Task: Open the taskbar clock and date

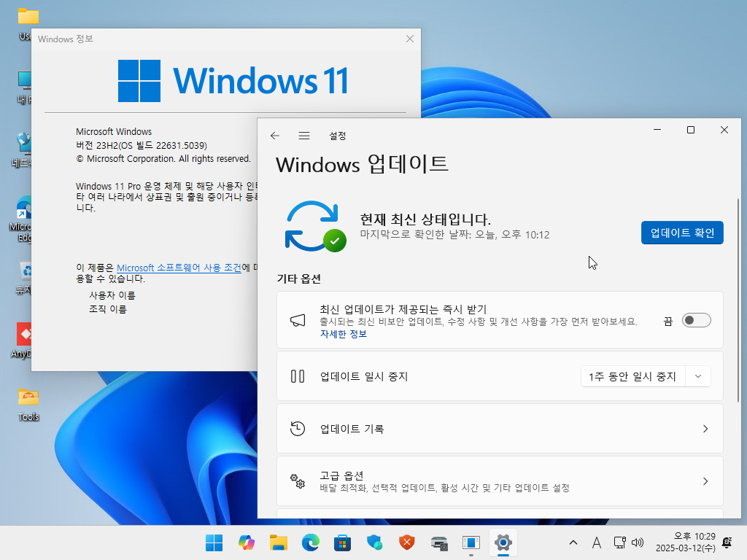Action: pos(685,542)
